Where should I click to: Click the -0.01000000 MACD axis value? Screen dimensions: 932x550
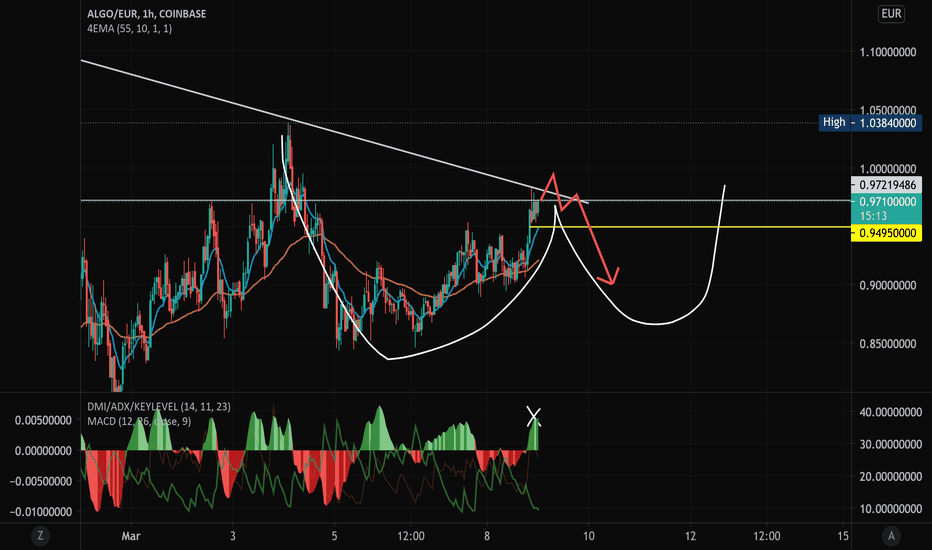coord(40,512)
